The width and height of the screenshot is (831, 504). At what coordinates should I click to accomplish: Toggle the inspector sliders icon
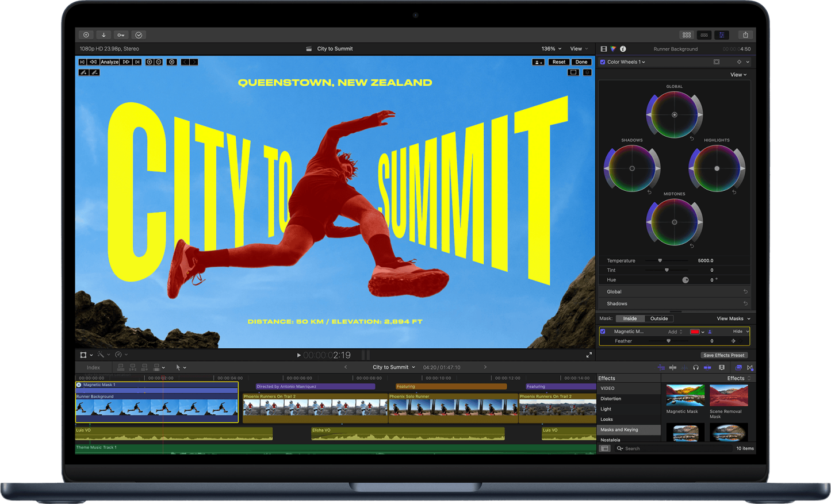click(x=722, y=35)
